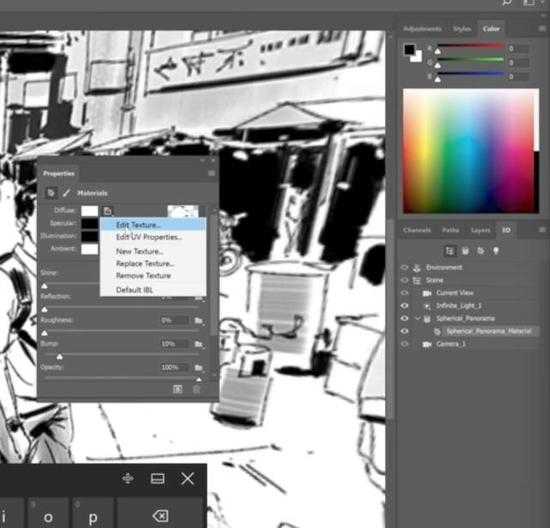Filter 3D panel by lights bulb icon

(x=496, y=251)
